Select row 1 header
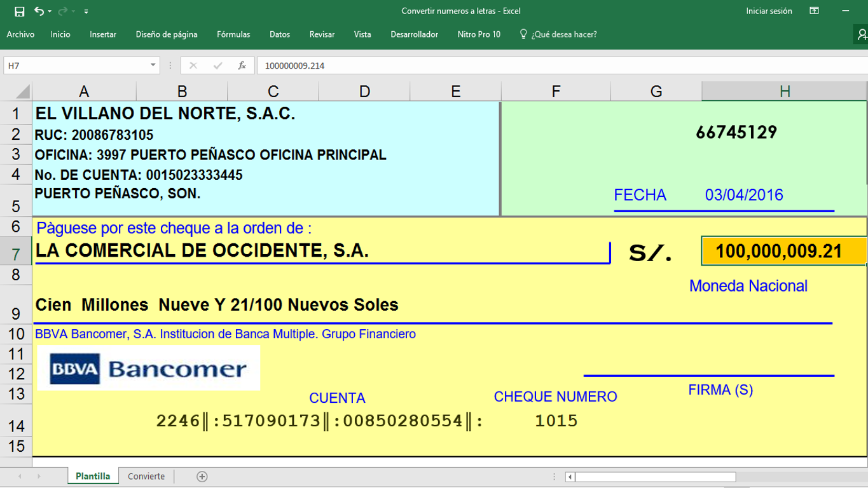This screenshot has height=488, width=868. (x=16, y=114)
